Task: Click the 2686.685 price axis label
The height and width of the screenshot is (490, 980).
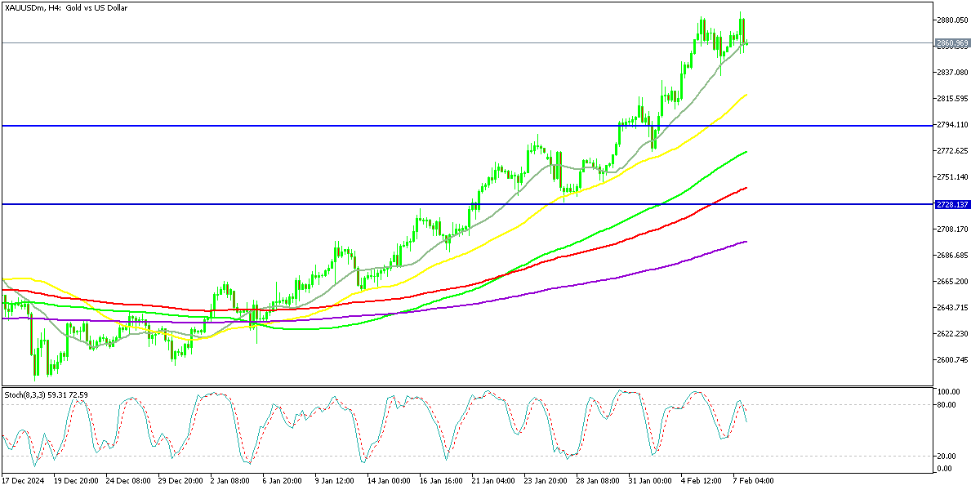Action: (x=952, y=255)
